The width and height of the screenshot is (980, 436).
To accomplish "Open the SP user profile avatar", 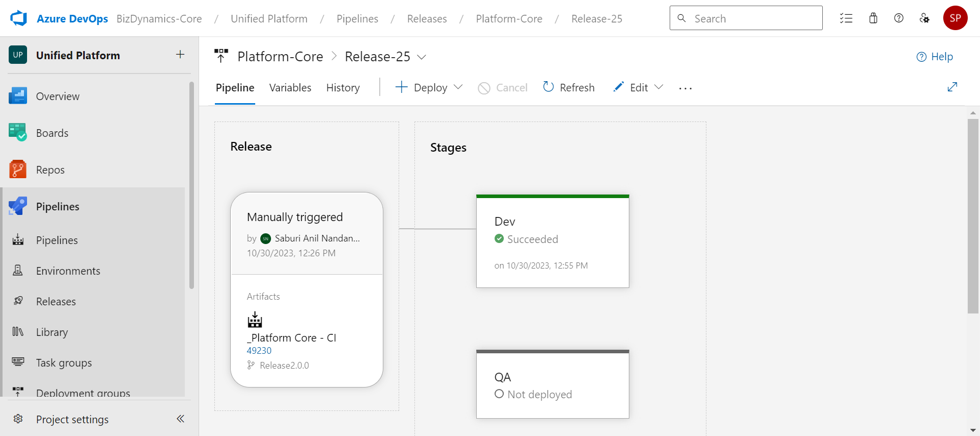I will tap(955, 18).
